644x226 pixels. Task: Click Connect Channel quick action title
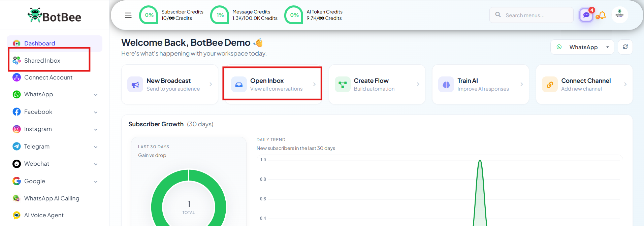(586, 81)
